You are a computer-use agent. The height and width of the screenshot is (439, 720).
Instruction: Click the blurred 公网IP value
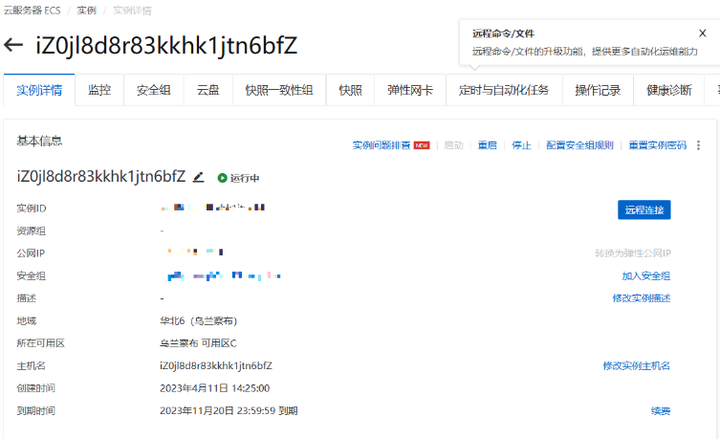tap(195, 252)
